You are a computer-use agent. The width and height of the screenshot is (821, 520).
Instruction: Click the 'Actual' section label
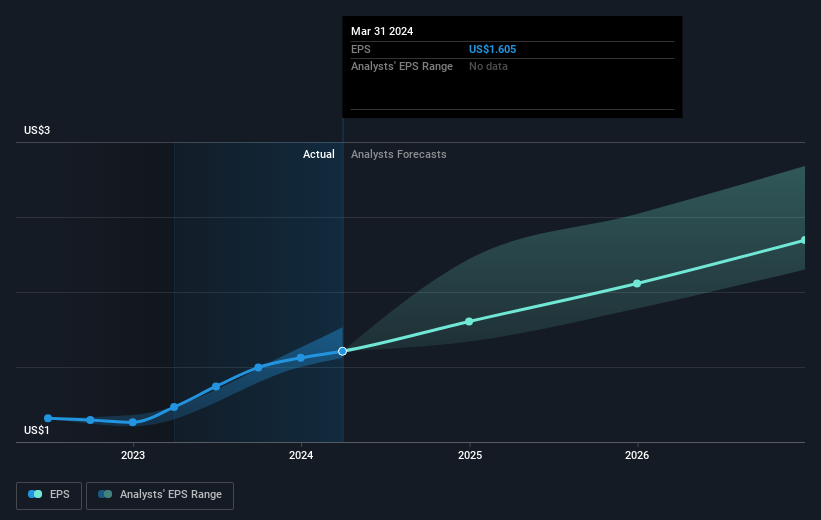coord(318,154)
